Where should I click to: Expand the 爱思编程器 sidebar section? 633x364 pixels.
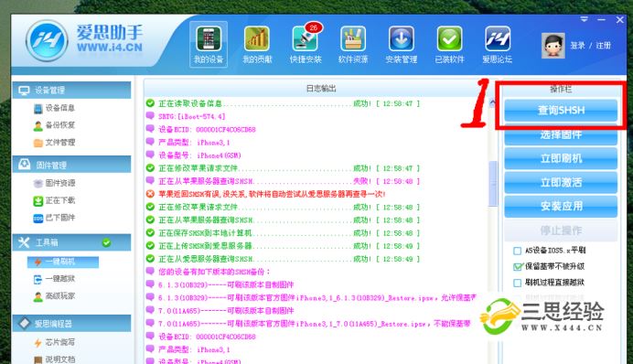pos(72,323)
